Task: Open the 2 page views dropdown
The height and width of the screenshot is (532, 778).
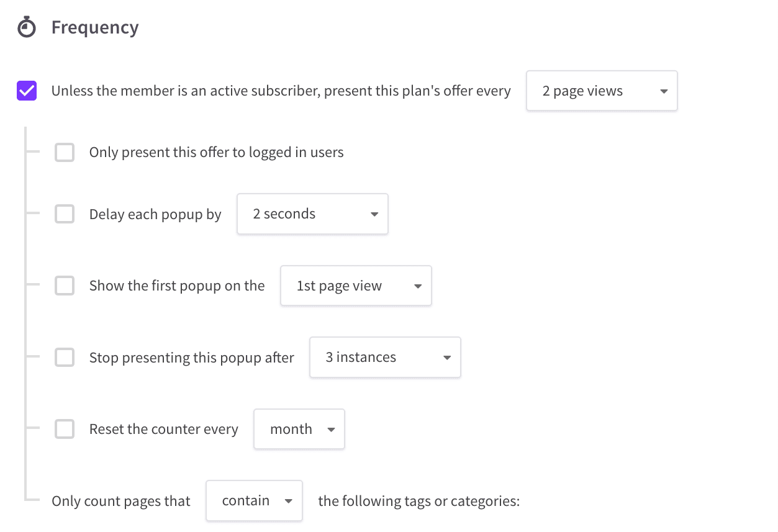Action: [x=602, y=91]
